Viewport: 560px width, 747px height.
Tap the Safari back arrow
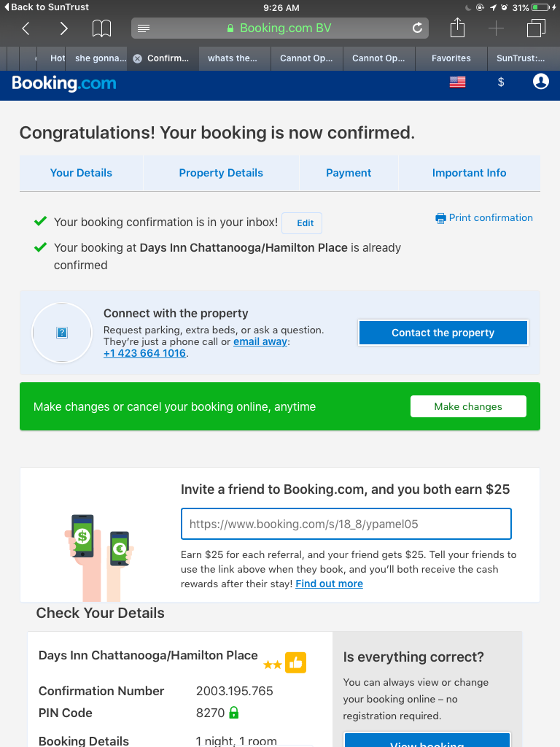(x=26, y=28)
